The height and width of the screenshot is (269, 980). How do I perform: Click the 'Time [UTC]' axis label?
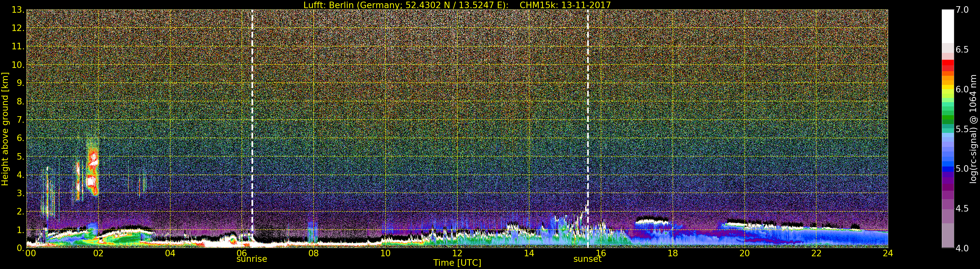pyautogui.click(x=457, y=263)
